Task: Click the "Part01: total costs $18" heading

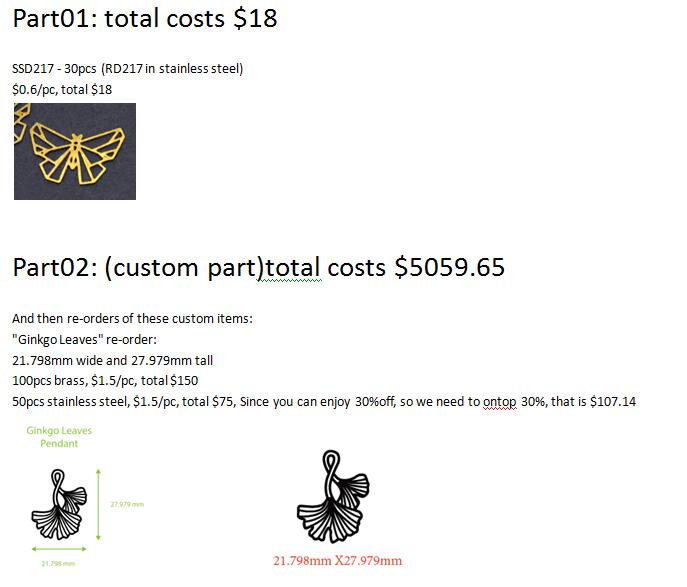Action: [144, 18]
